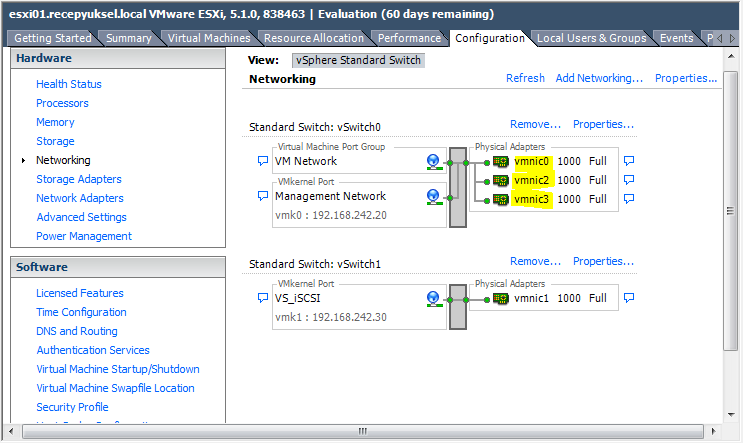Select the Configuration tab
Image resolution: width=743 pixels, height=443 pixels.
tap(490, 38)
